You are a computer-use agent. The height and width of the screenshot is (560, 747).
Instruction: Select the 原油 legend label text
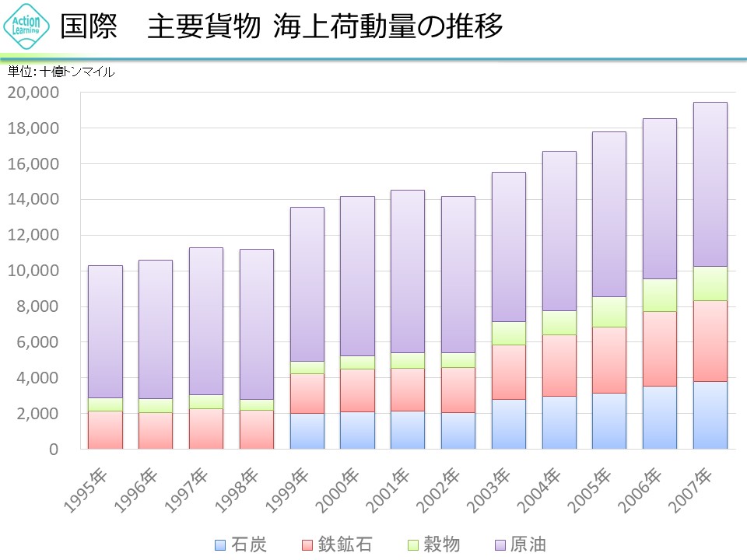(528, 544)
